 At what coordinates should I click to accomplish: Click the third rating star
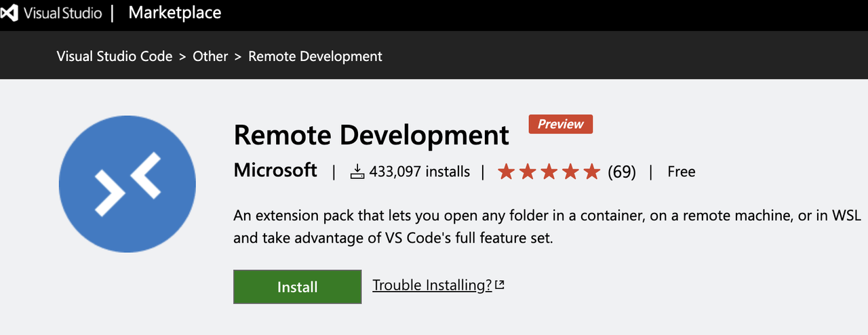click(549, 172)
